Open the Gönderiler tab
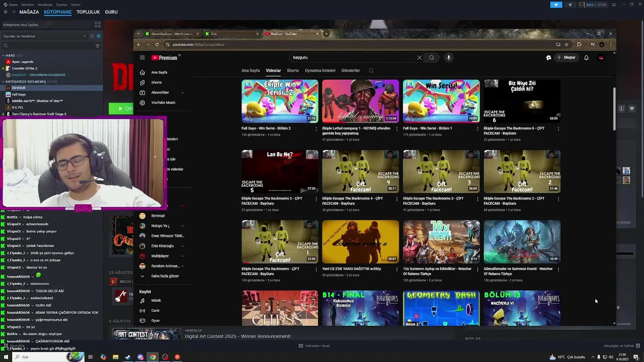644x362 pixels. tap(351, 70)
